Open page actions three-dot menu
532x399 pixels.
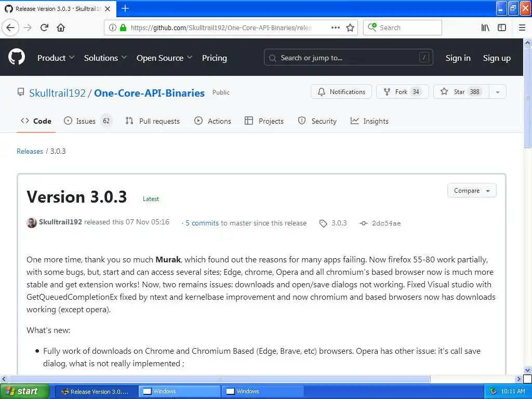coord(335,28)
